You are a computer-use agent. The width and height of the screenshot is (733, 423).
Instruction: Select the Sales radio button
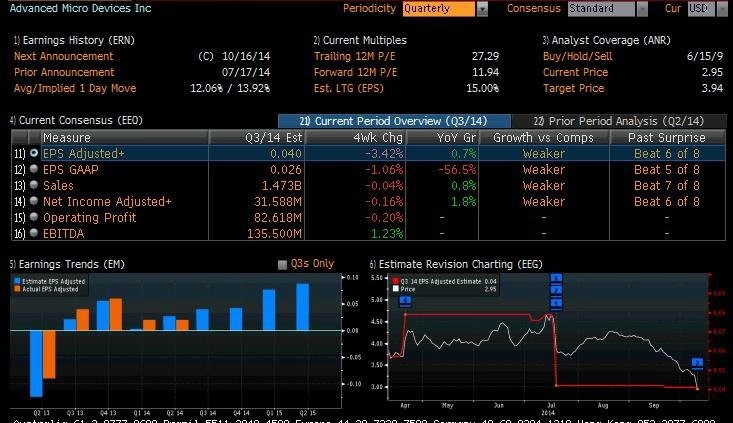click(34, 185)
